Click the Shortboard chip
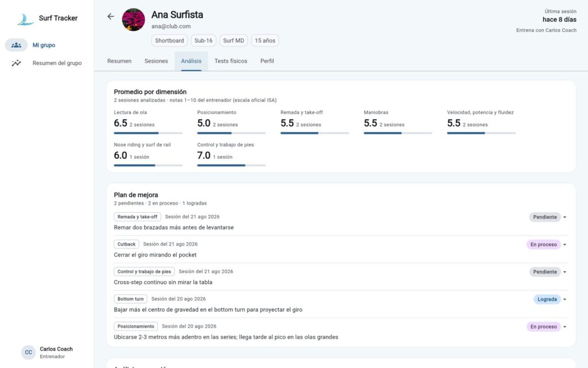Screen dimensions: 588x368 pyautogui.click(x=169, y=41)
